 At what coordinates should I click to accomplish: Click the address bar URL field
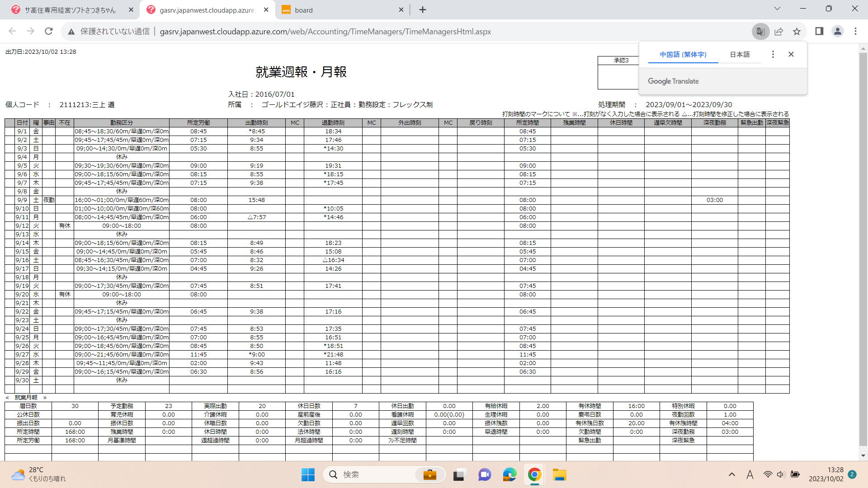[325, 32]
